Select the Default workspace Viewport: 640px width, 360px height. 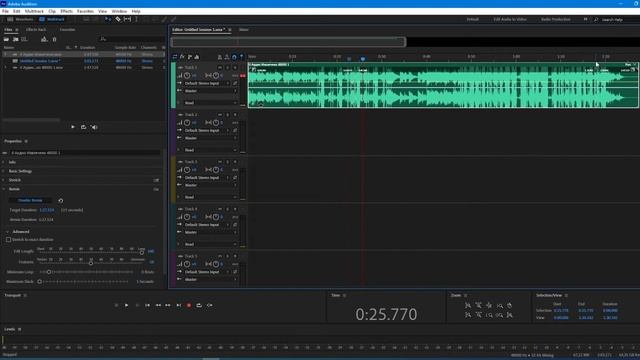pos(473,19)
